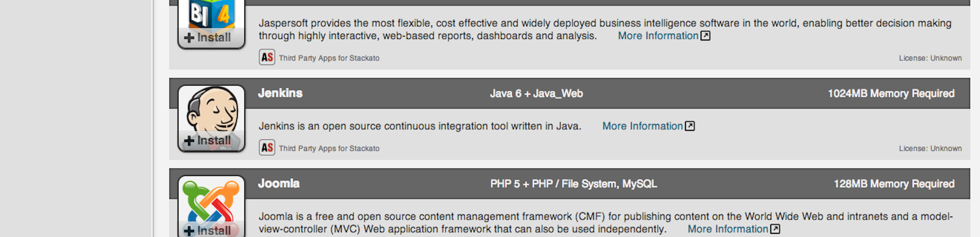Click the AS store icon under Jaspersoft
Screen dimensions: 980x237
pyautogui.click(x=267, y=57)
